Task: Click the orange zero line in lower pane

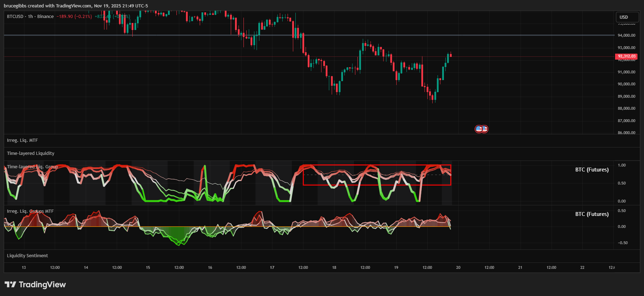Action: [247, 226]
